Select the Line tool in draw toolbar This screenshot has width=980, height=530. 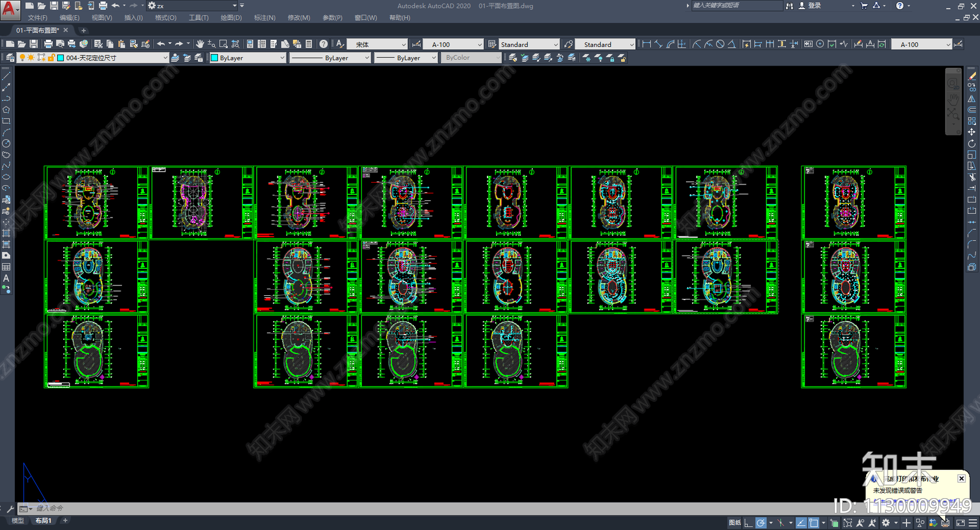[6, 76]
